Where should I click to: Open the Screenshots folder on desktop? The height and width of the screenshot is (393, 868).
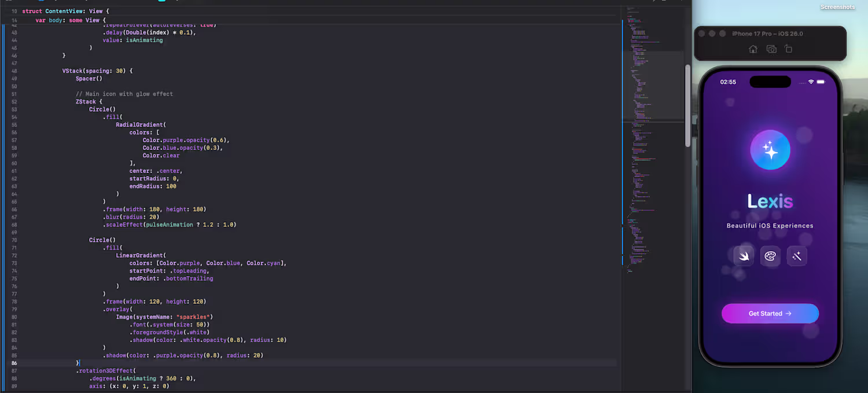tap(837, 8)
